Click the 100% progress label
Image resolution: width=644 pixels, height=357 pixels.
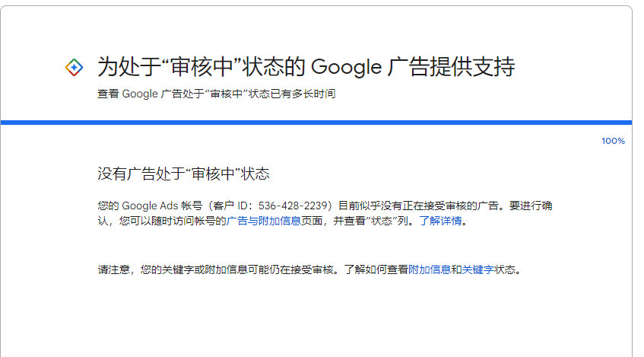coord(613,141)
